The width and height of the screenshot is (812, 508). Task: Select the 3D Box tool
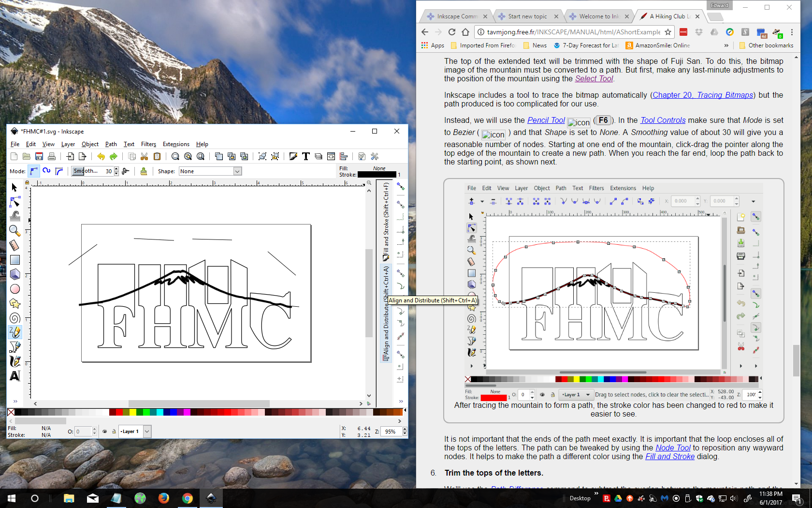click(x=14, y=274)
